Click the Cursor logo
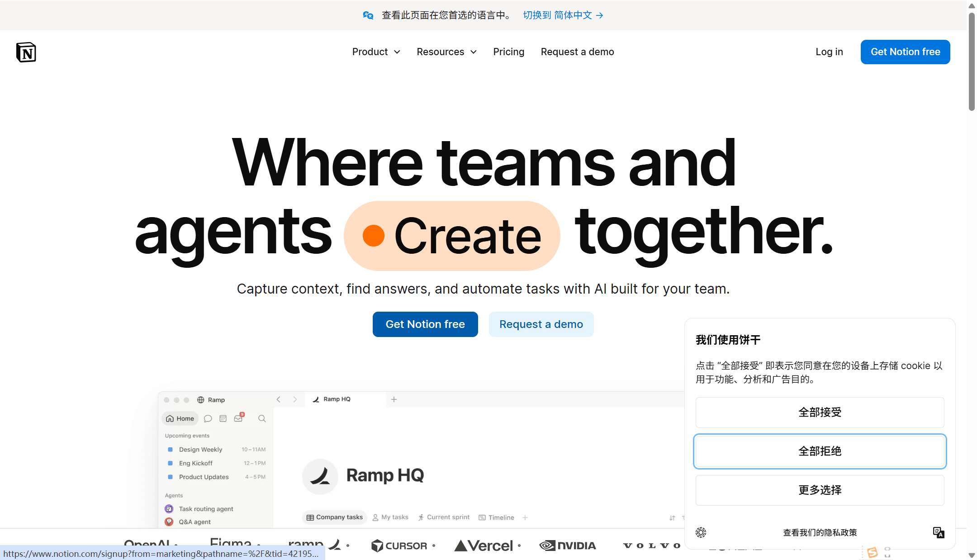The height and width of the screenshot is (560, 977). (399, 546)
